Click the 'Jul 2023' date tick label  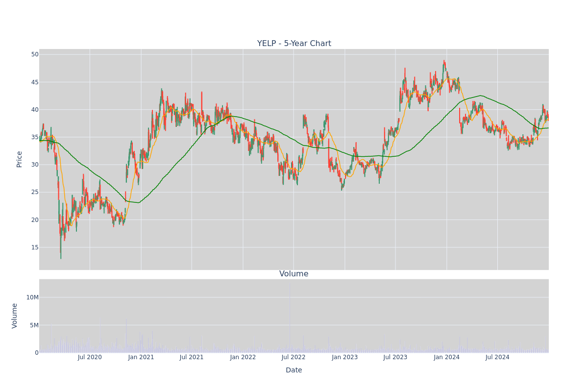[x=395, y=357]
